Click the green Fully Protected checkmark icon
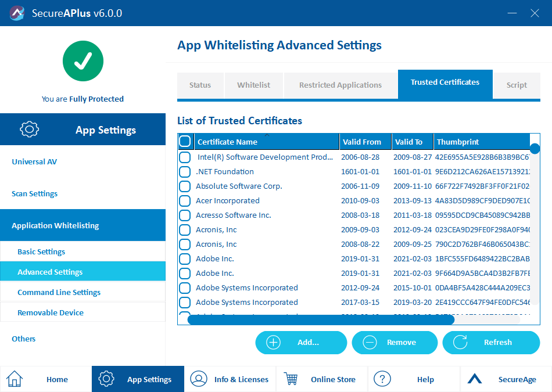 click(x=83, y=61)
